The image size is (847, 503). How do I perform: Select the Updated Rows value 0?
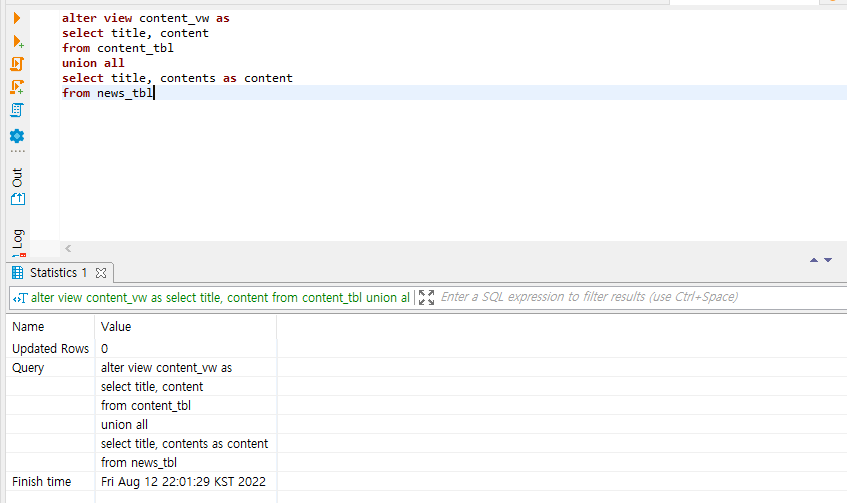[x=104, y=349]
